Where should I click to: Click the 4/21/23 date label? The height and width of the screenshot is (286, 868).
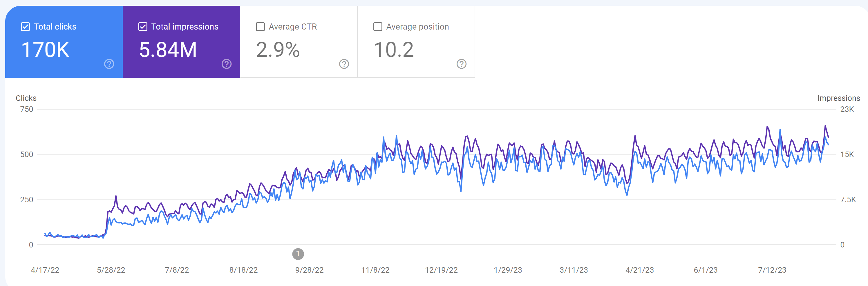[640, 270]
